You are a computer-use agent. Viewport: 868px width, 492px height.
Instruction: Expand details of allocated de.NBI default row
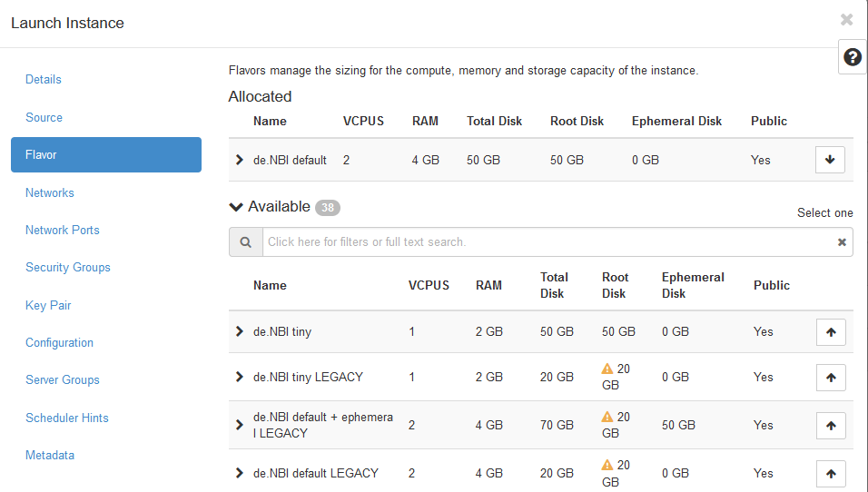click(x=240, y=160)
